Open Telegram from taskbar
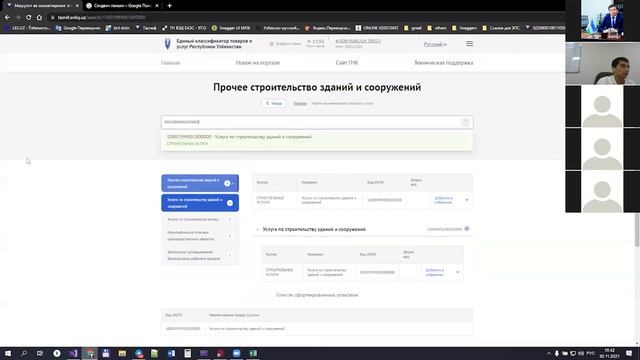The height and width of the screenshot is (360, 640). click(x=139, y=353)
